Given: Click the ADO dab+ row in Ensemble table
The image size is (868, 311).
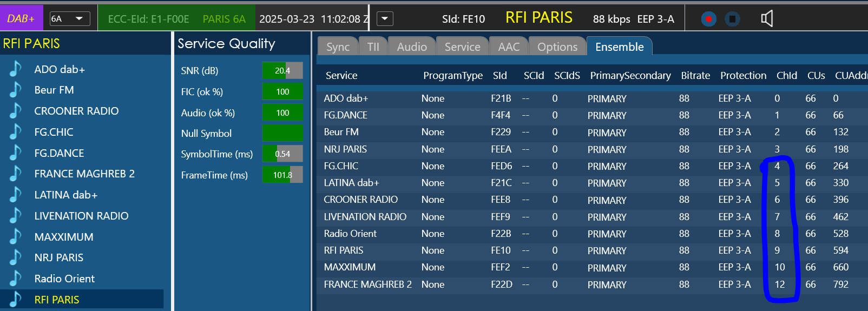Looking at the screenshot, I should [x=592, y=98].
